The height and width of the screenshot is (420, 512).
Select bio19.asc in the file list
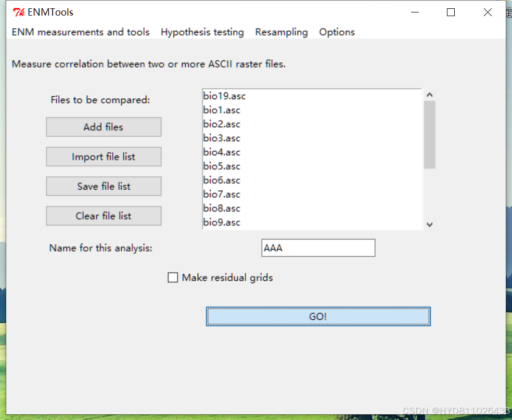click(x=312, y=96)
